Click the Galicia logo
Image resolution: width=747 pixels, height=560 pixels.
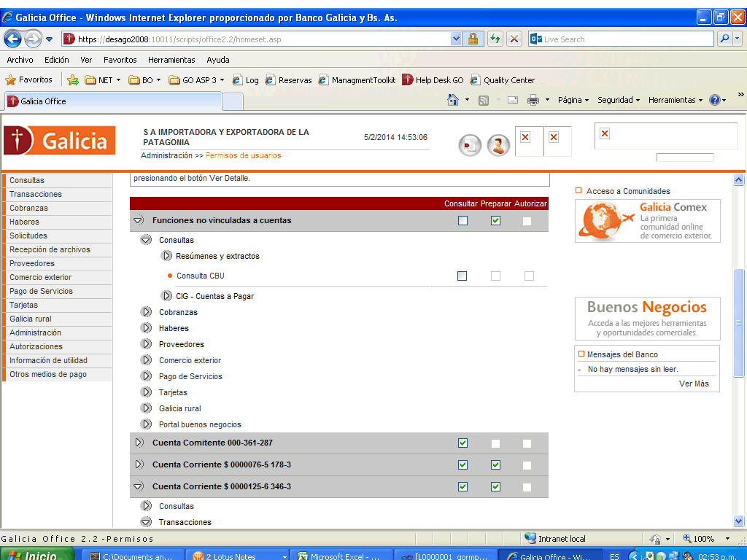pyautogui.click(x=60, y=141)
